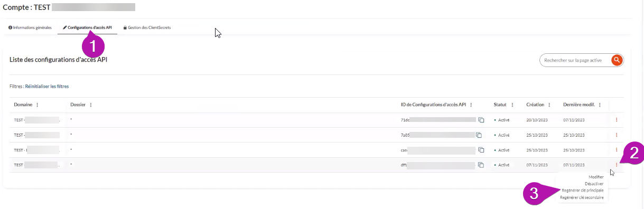Click the orange search magnifier icon
This screenshot has width=644, height=209.
pos(616,60)
